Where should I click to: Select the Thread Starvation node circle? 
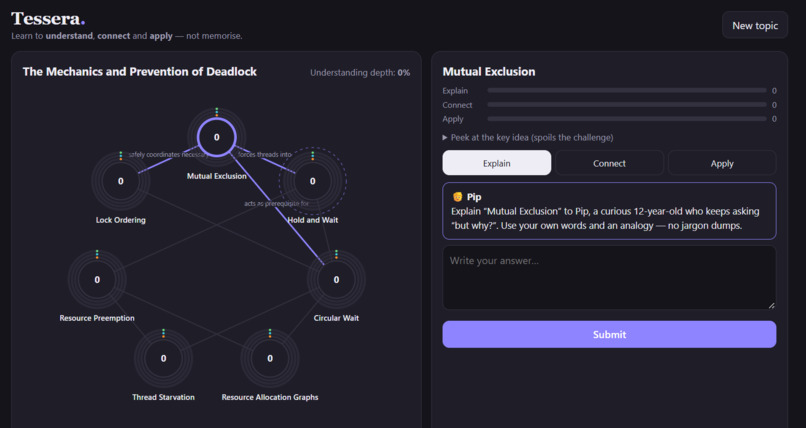[163, 358]
